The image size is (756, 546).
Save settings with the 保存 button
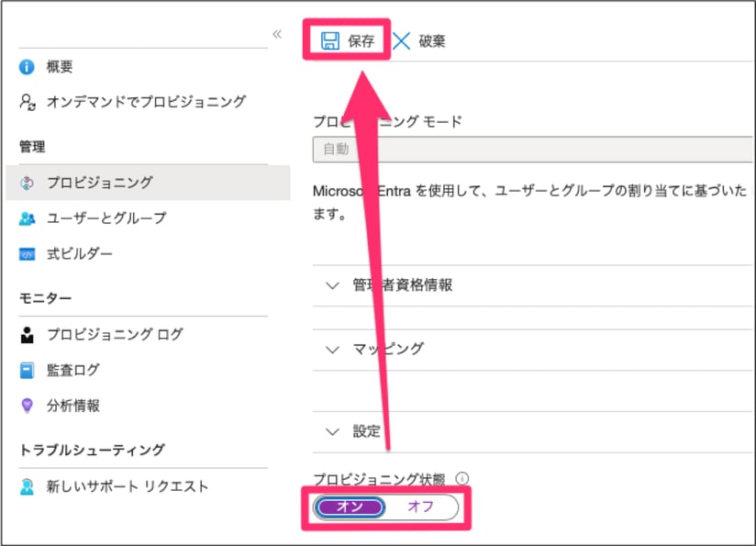point(351,39)
